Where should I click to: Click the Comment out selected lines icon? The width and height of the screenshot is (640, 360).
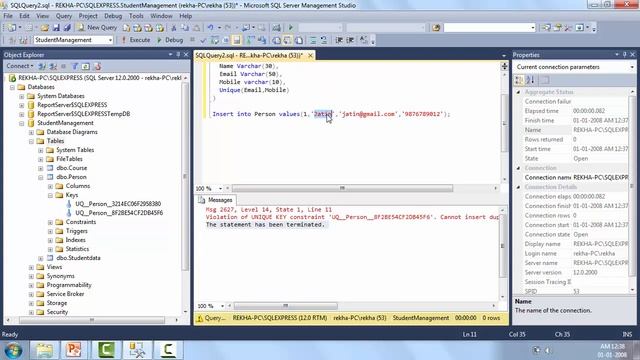312,40
